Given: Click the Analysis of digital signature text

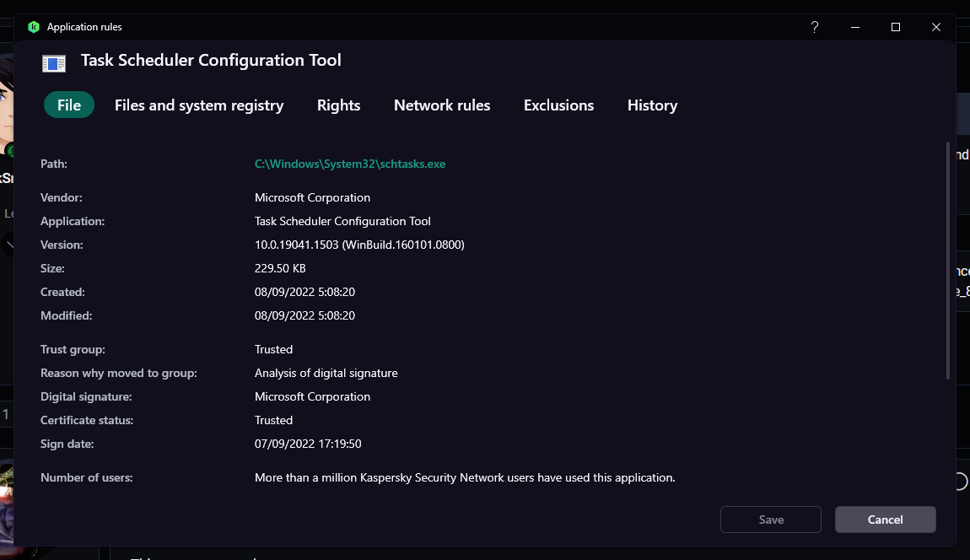Looking at the screenshot, I should tap(326, 374).
